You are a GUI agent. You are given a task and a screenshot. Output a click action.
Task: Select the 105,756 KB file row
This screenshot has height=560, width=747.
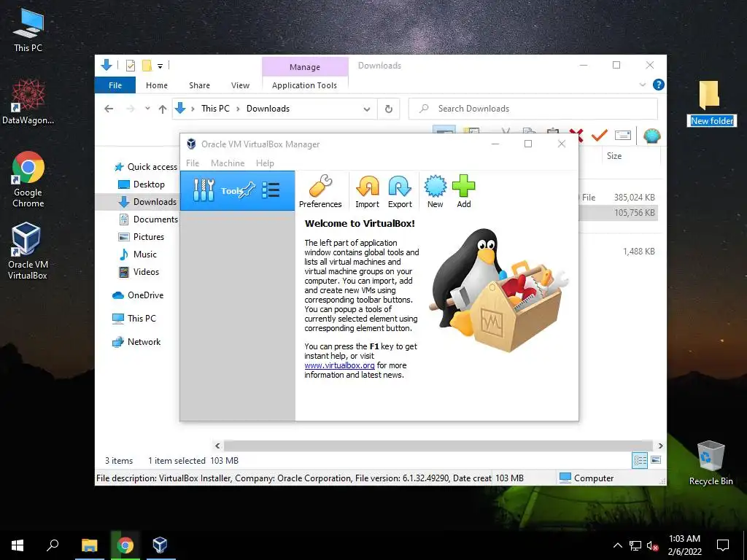click(619, 213)
